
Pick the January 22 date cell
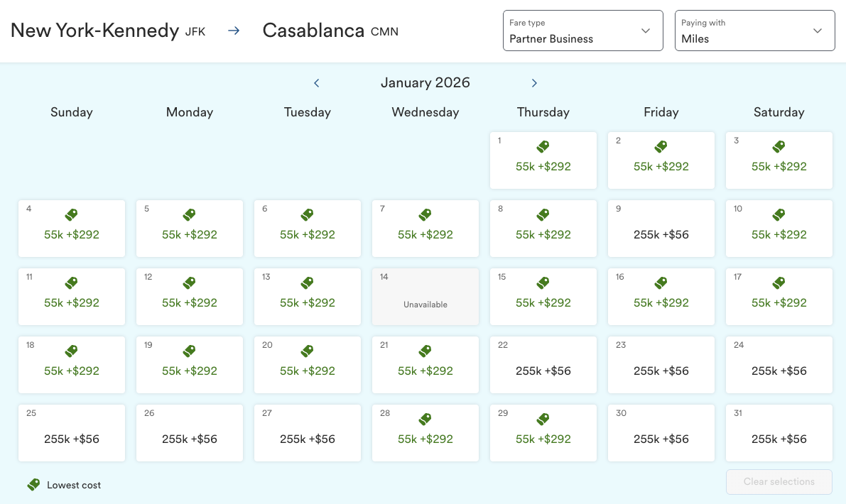(543, 365)
